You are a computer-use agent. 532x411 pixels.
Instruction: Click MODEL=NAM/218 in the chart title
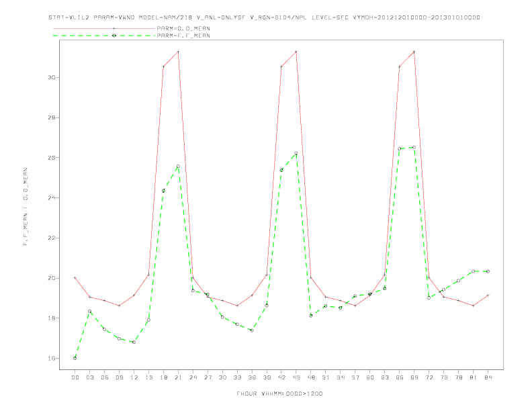pos(165,17)
